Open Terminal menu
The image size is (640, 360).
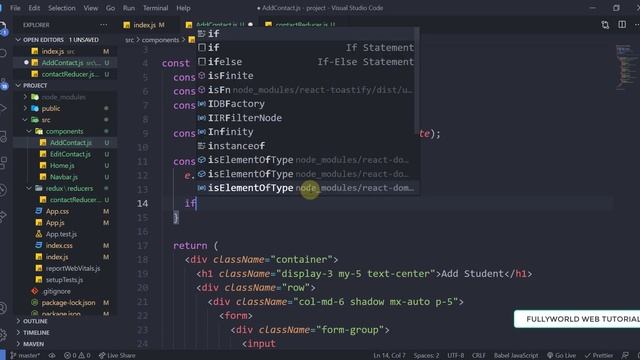pyautogui.click(x=156, y=8)
